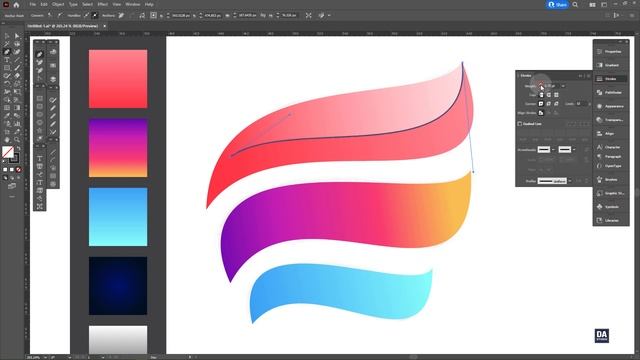This screenshot has height=360, width=640.
Task: Select the Type tool in main toolbar
Action: (x=7, y=60)
